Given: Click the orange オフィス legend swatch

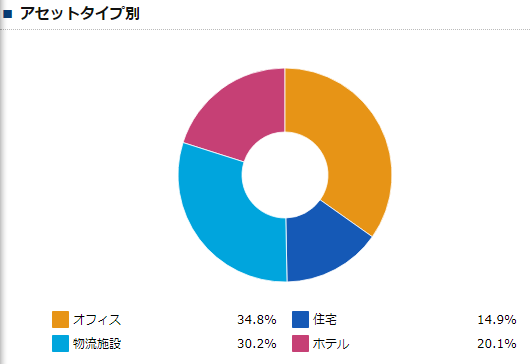Looking at the screenshot, I should [x=60, y=319].
